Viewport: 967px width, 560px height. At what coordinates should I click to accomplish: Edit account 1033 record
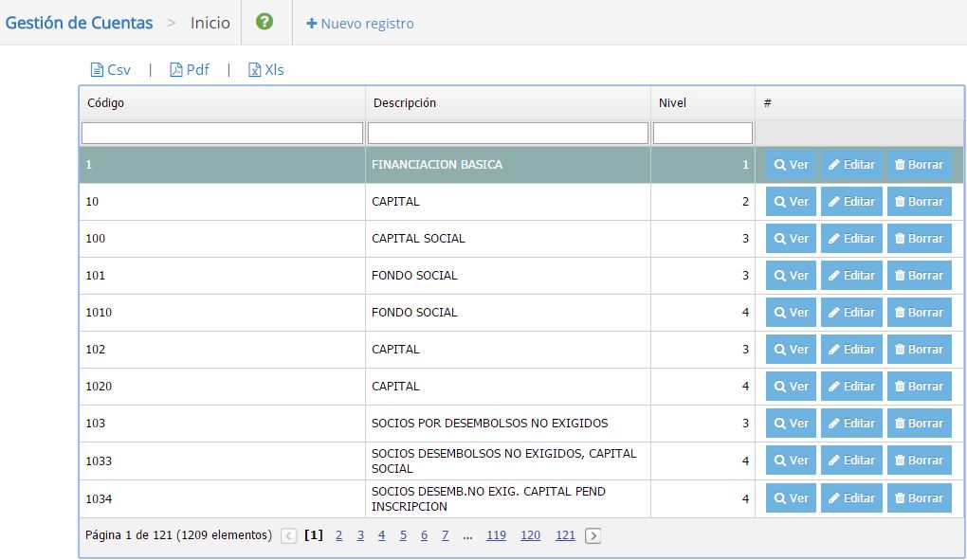851,461
